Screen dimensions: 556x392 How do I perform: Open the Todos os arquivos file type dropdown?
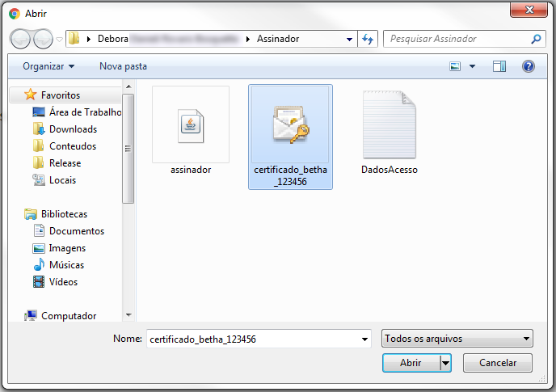click(x=457, y=339)
